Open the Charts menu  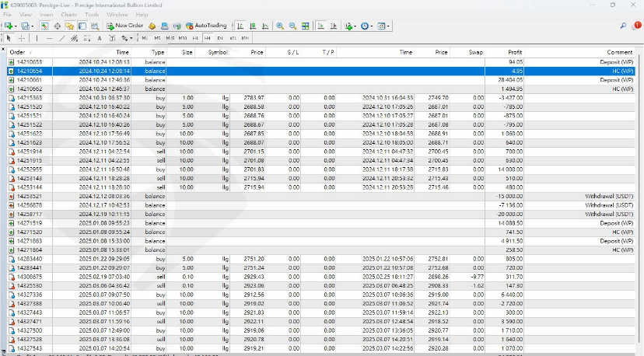point(68,14)
